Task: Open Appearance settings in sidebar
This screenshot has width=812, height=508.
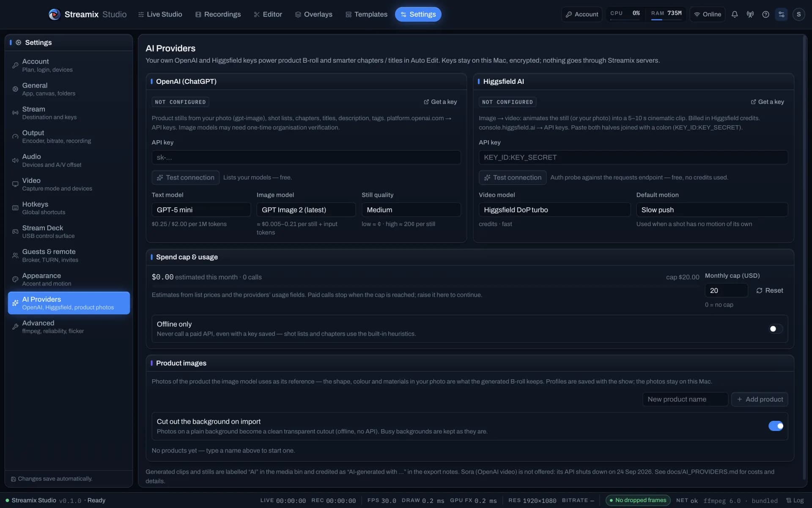Action: (x=69, y=279)
